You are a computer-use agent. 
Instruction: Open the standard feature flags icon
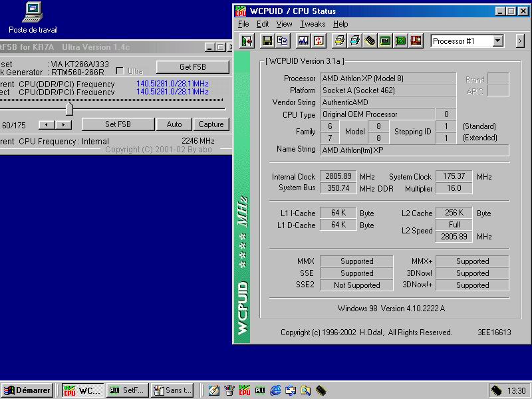pyautogui.click(x=339, y=41)
